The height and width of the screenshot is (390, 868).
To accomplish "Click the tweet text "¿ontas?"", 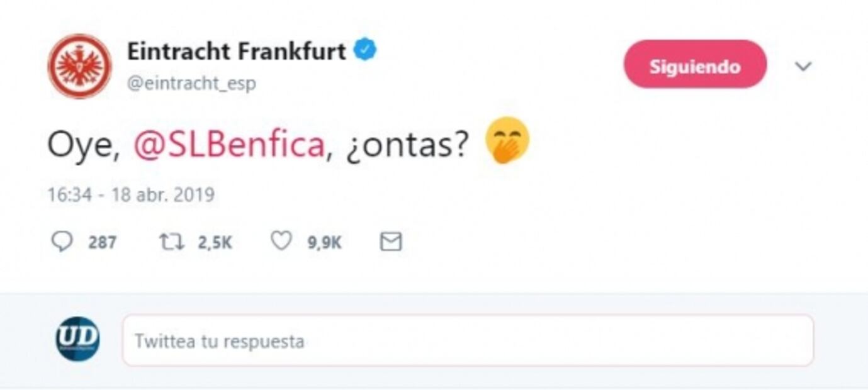I will tap(407, 145).
